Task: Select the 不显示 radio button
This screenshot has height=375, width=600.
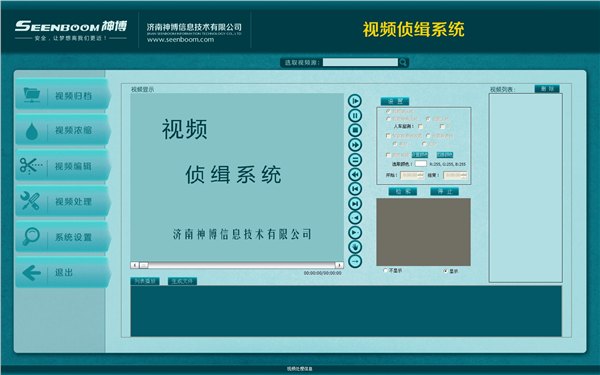Action: click(x=385, y=270)
